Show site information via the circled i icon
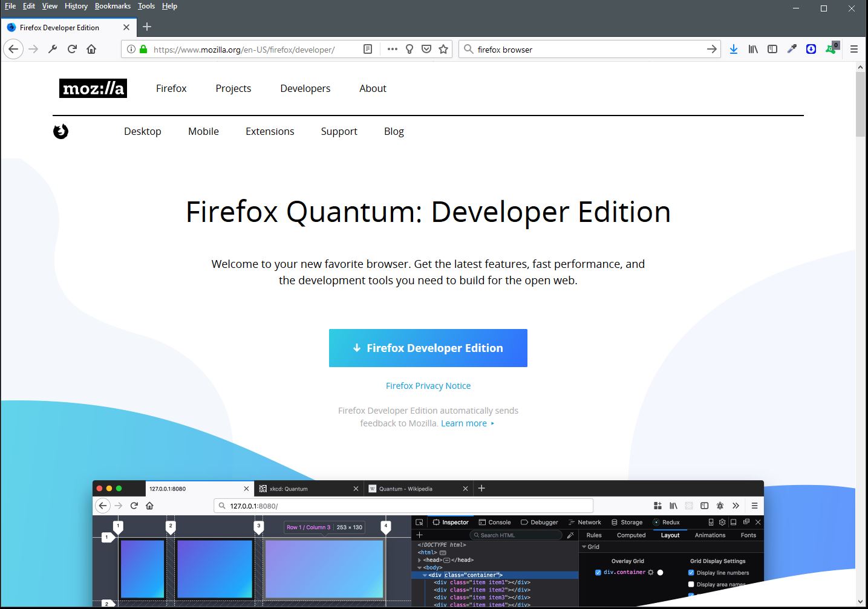 (131, 50)
